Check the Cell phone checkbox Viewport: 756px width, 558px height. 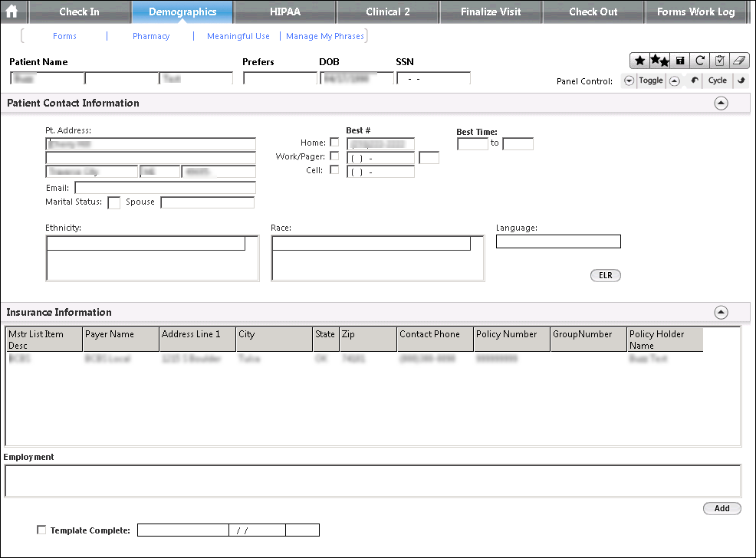click(x=334, y=169)
